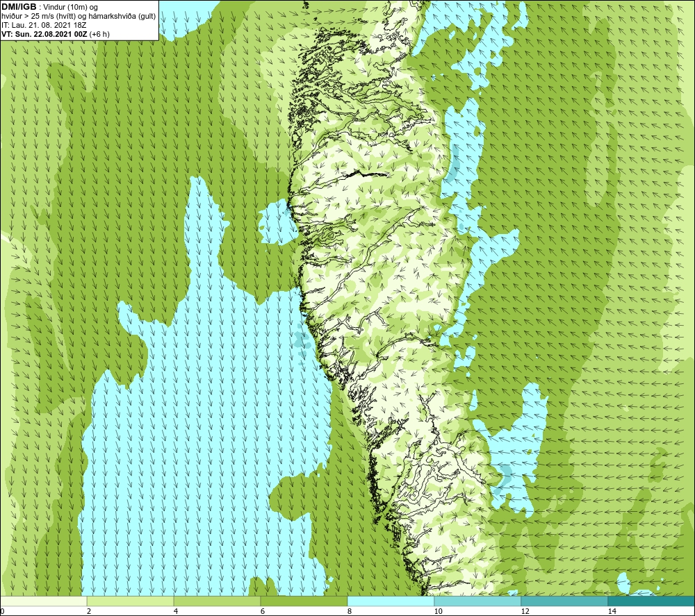
Task: Click the legend label '6'
Action: coord(263,611)
